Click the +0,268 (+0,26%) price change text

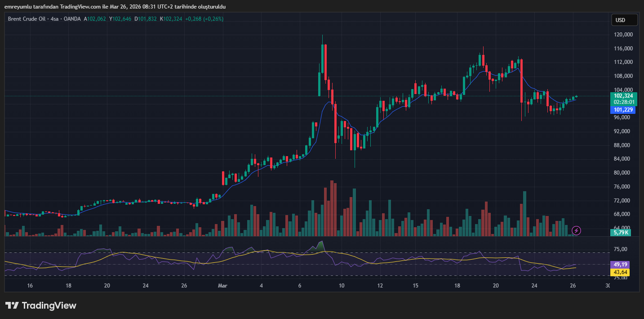click(204, 19)
